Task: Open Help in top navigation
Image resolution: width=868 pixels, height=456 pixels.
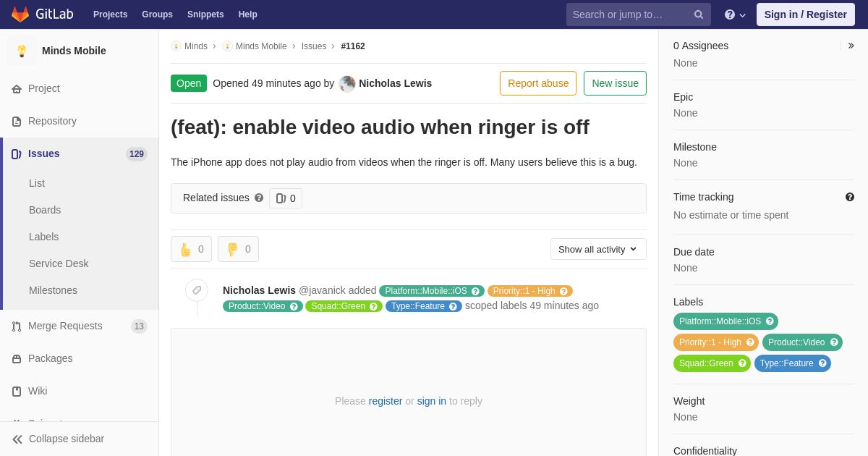Action: click(x=248, y=14)
